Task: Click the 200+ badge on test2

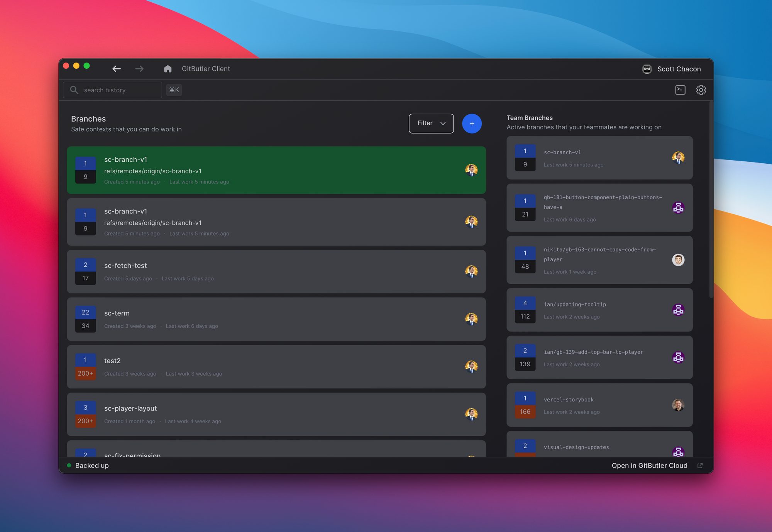Action: point(85,373)
